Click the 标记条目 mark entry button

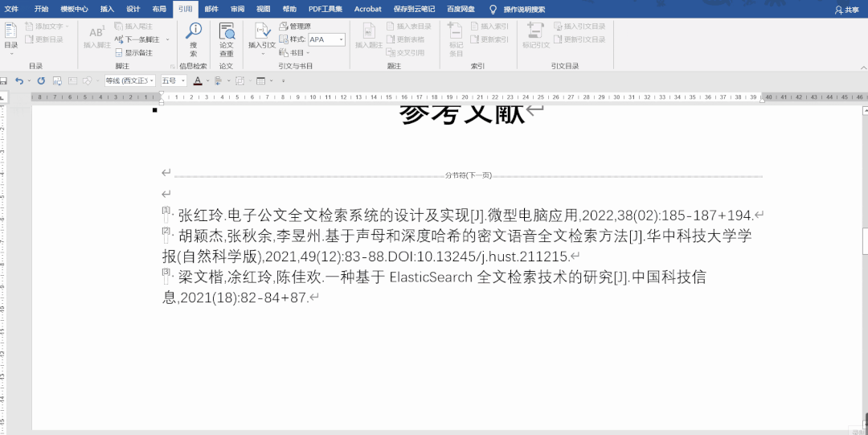coord(456,39)
